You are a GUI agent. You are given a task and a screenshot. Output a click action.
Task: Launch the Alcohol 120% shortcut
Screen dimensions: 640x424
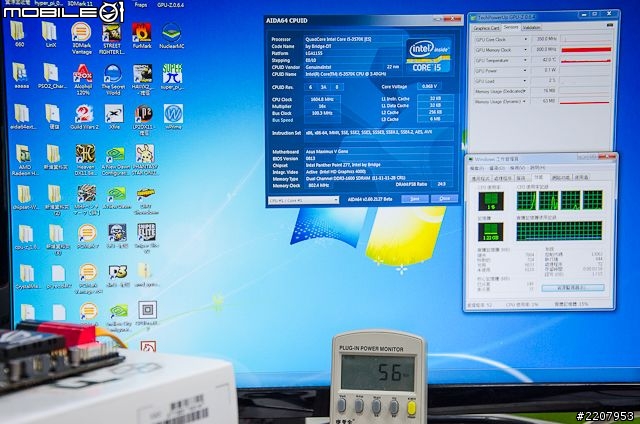(x=82, y=79)
